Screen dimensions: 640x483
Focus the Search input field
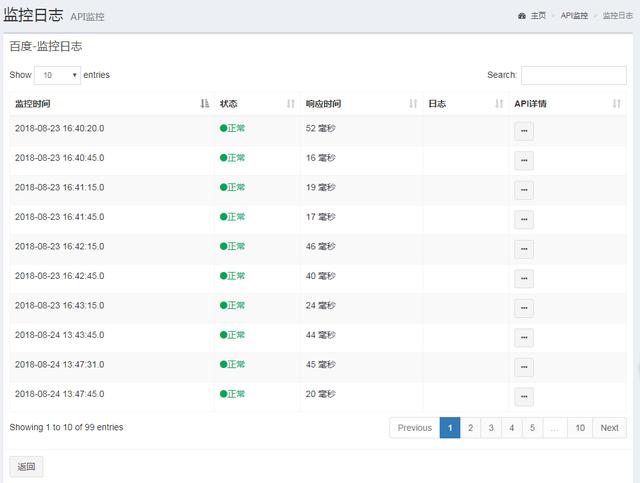coord(573,75)
